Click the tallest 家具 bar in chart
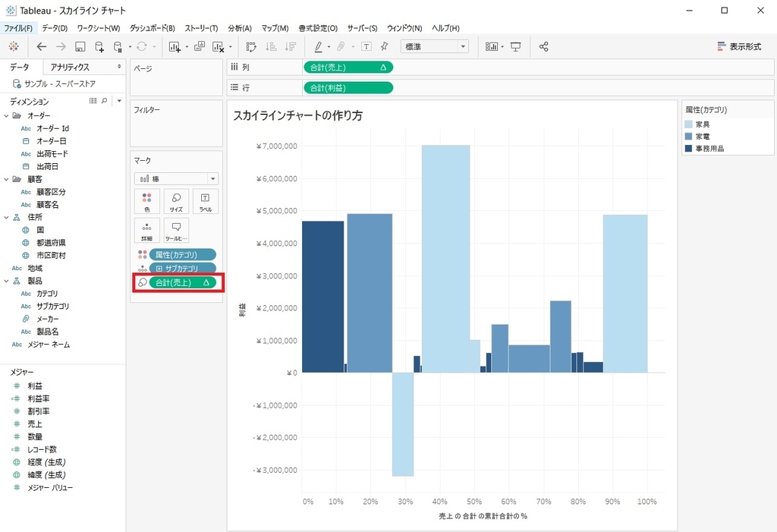The width and height of the screenshot is (777, 532). (445, 259)
